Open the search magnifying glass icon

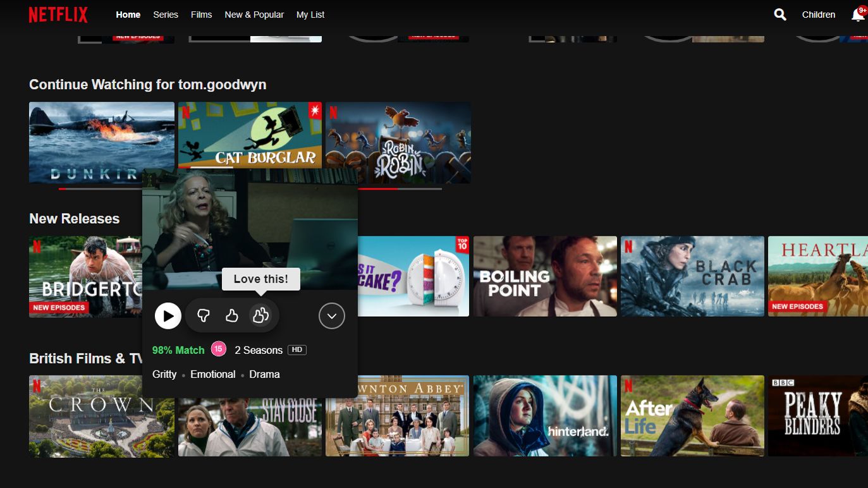(779, 14)
